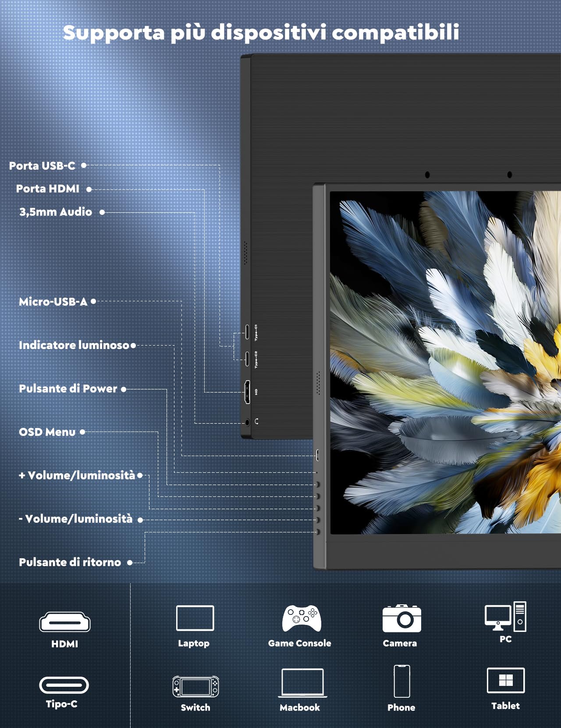Image resolution: width=561 pixels, height=728 pixels.
Task: Click the "Porta HDMI" label
Action: coord(48,189)
